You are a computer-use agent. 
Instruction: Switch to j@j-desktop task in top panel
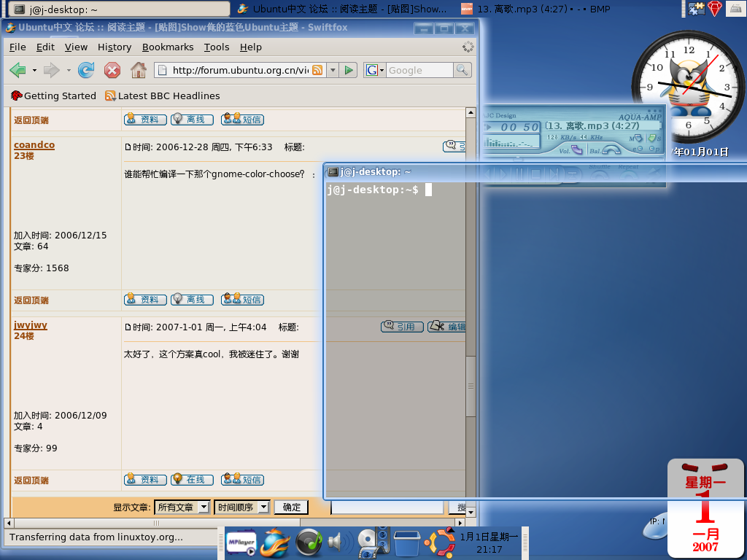[x=119, y=9]
